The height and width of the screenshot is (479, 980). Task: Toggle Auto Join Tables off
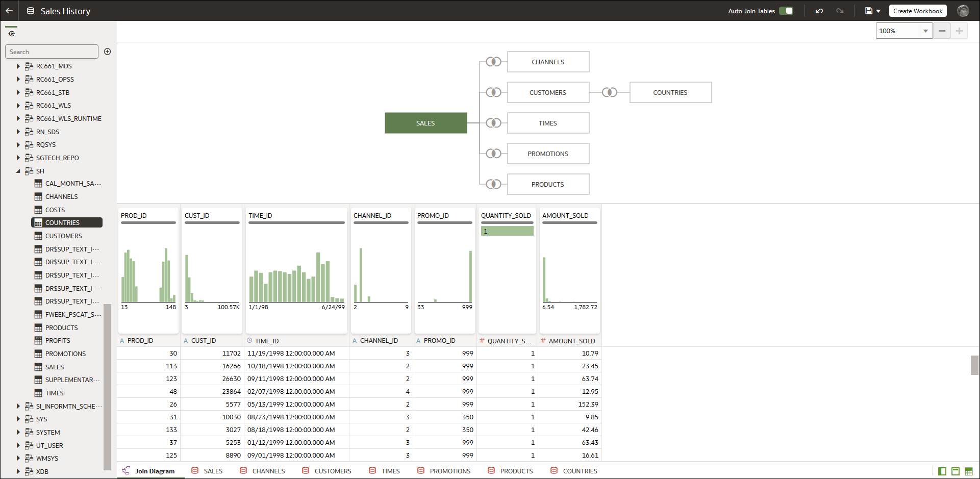pos(786,10)
